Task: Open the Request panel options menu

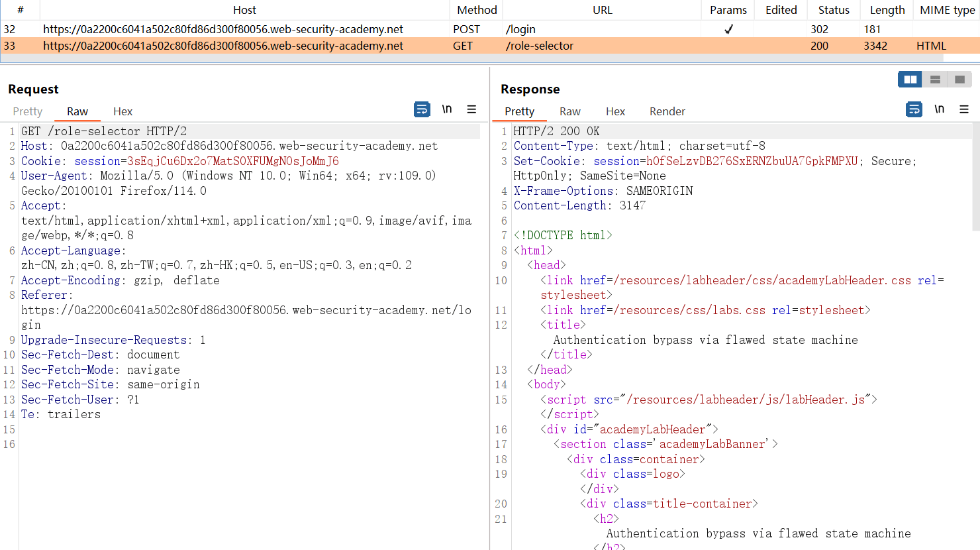Action: pos(471,109)
